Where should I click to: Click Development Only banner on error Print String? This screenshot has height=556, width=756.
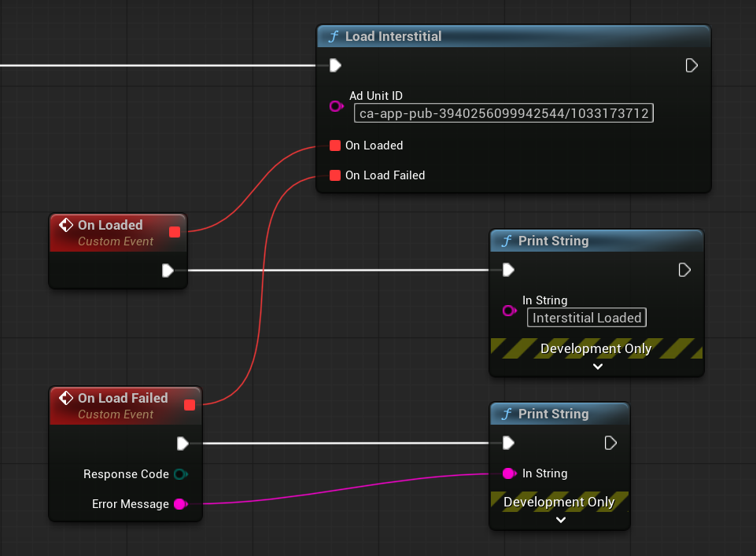pyautogui.click(x=559, y=502)
